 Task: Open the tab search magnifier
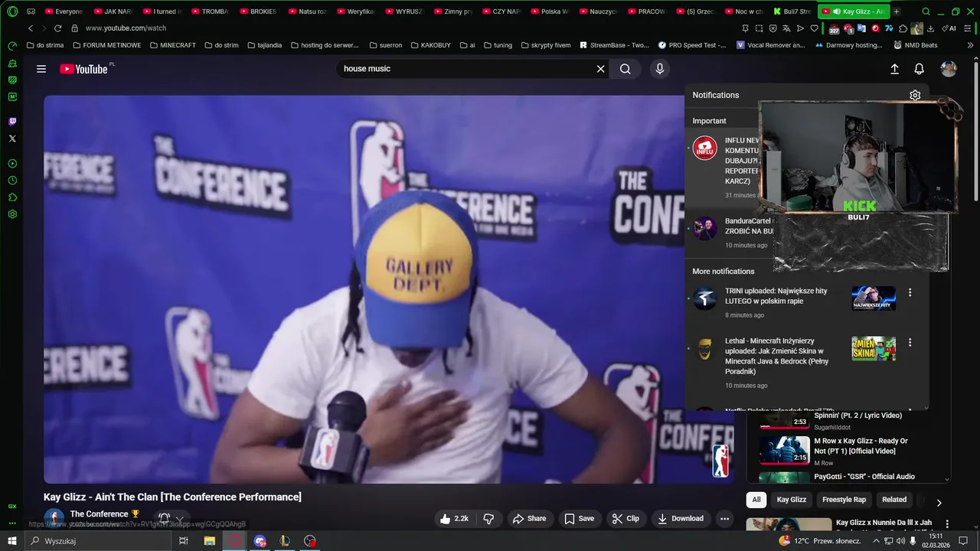click(x=926, y=11)
